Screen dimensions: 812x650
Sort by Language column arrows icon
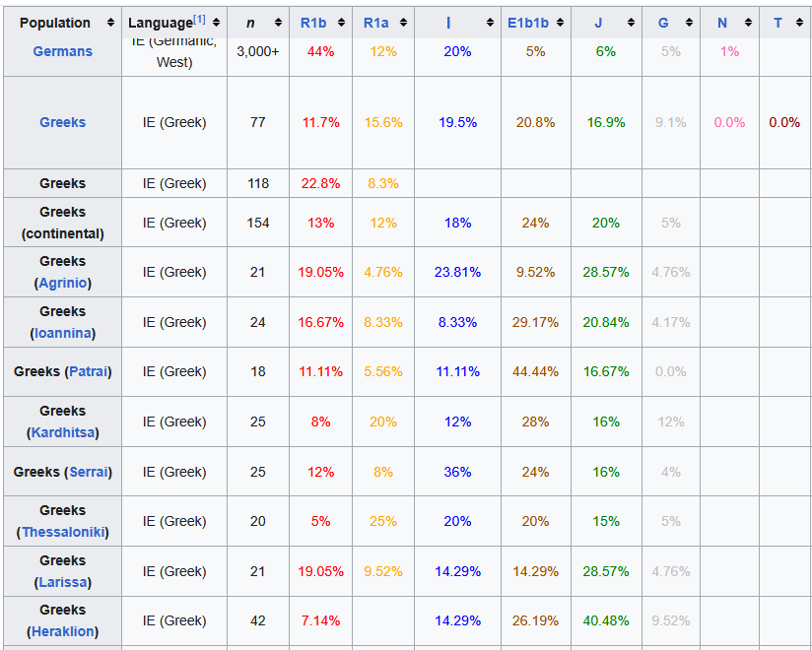point(217,23)
